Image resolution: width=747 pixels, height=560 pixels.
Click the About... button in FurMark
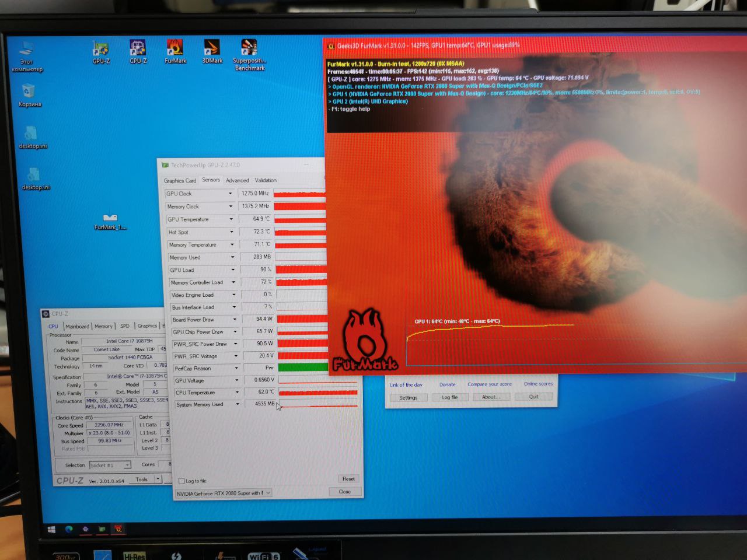click(491, 397)
